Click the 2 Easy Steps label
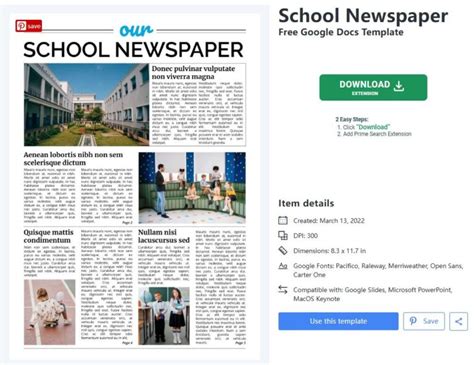 click(352, 119)
